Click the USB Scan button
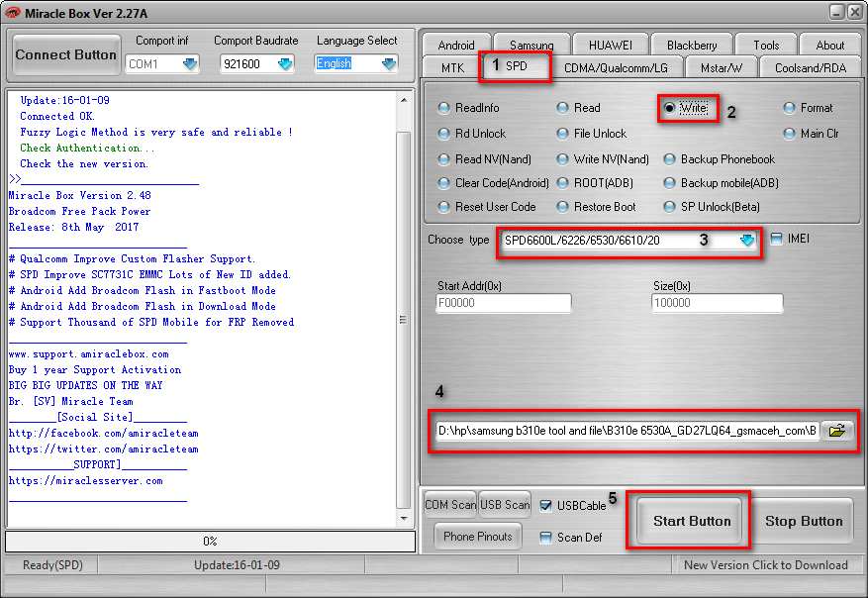The height and width of the screenshot is (598, 868). click(505, 505)
